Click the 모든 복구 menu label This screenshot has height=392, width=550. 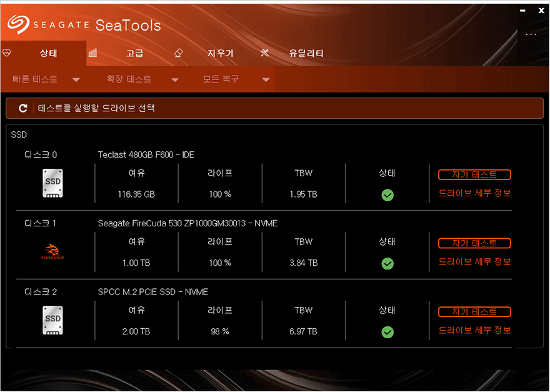tap(221, 79)
